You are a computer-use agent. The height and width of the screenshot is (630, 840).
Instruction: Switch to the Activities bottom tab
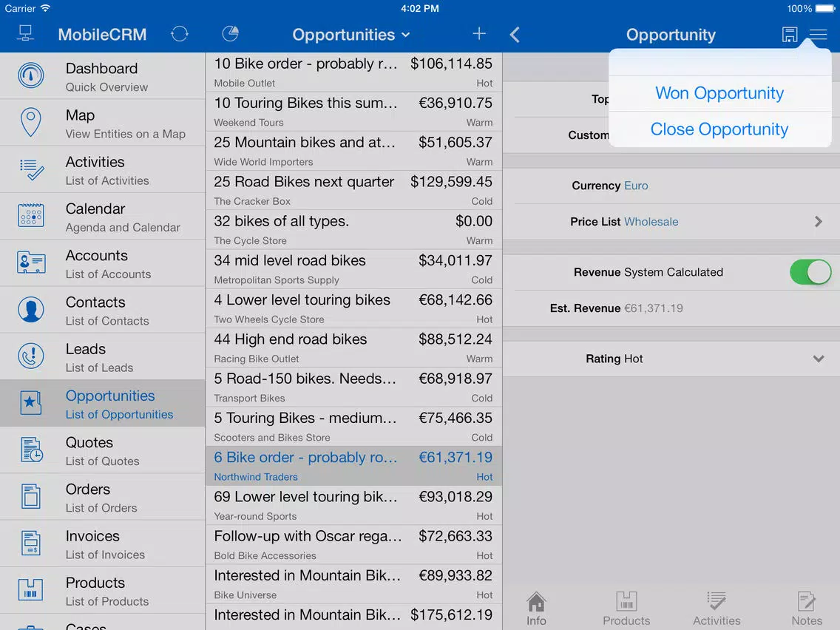[x=717, y=609]
